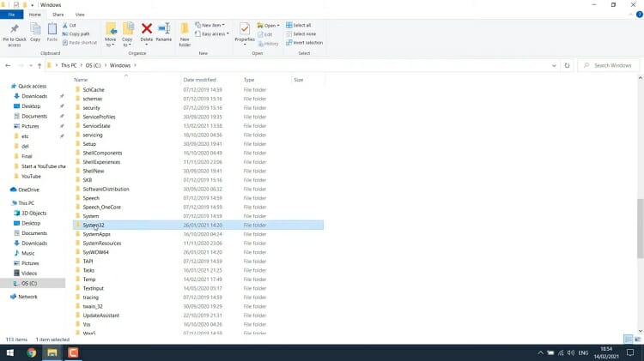Open the Move to dropdown
Image resolution: width=644 pixels, height=361 pixels.
111,35
